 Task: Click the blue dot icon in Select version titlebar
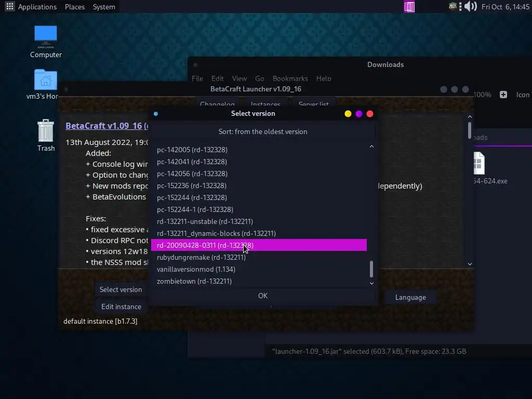[156, 114]
